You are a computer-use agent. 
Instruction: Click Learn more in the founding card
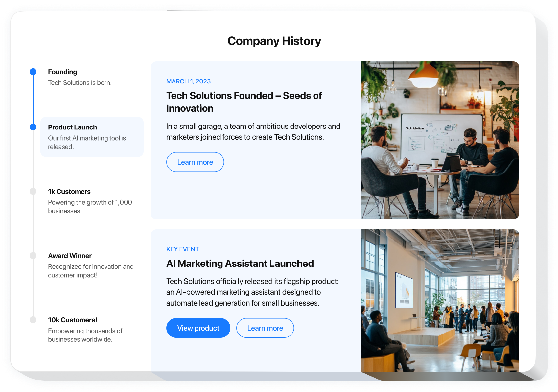[195, 162]
